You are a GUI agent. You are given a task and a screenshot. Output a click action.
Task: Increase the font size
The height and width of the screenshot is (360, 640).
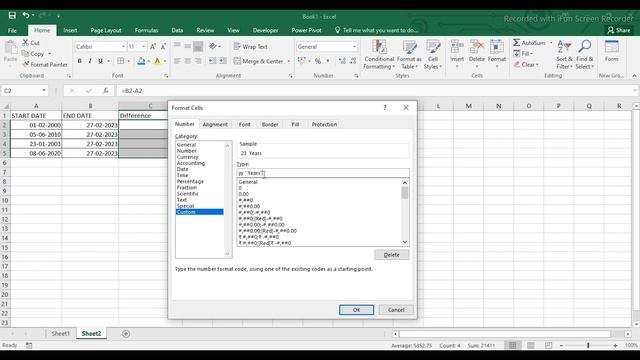coord(153,47)
